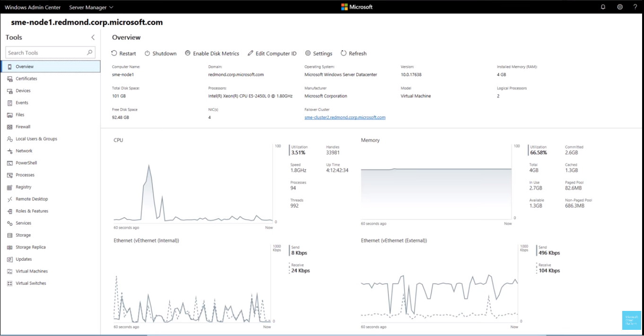Click the operating system value Microsoft Windows Server Datacenter
Viewport: 644px width, 336px height.
click(x=341, y=74)
